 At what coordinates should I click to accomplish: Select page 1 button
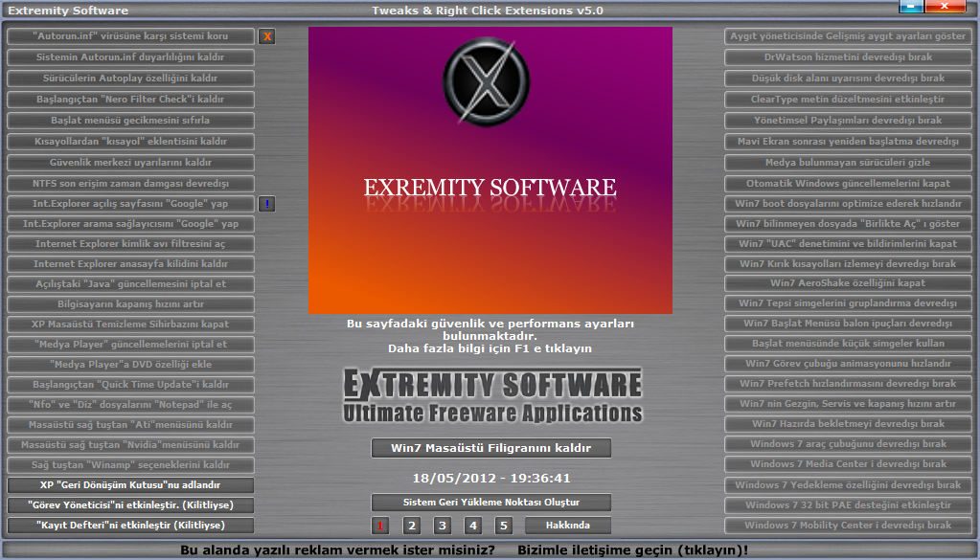click(x=380, y=526)
